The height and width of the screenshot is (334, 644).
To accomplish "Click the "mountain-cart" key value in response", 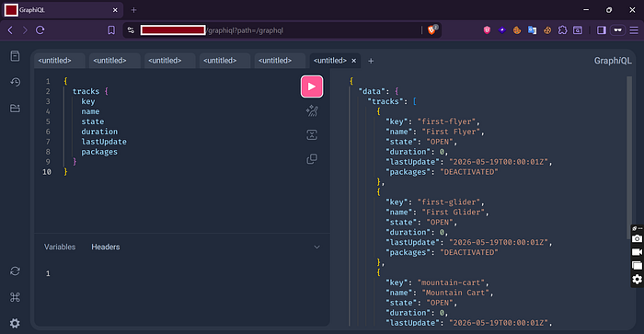I will 451,282.
